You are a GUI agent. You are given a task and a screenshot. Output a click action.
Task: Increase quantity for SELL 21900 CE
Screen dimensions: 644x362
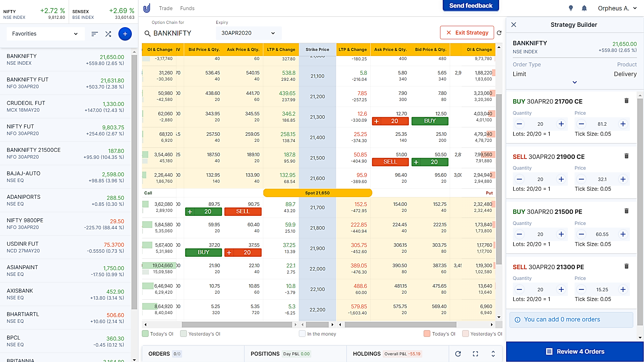tap(561, 179)
